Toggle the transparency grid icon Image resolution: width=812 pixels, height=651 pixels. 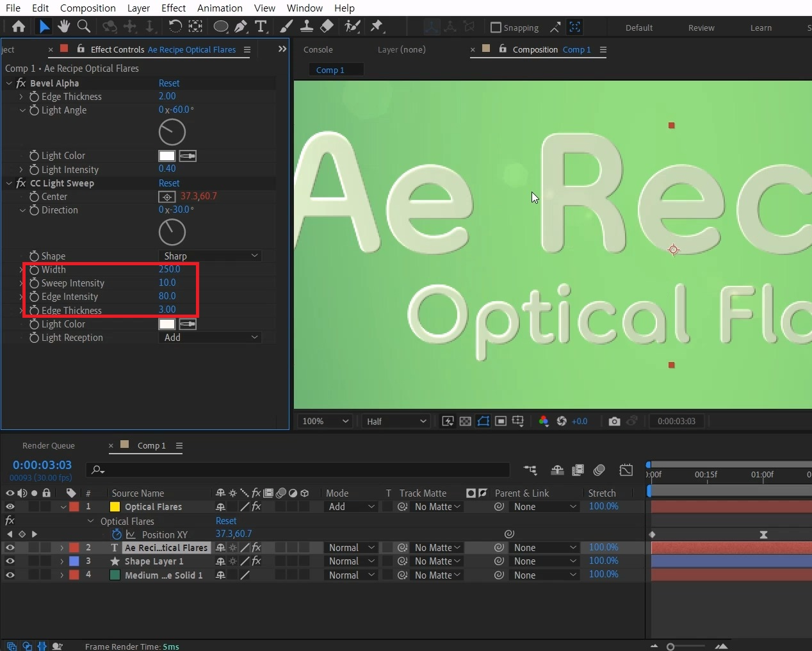(x=466, y=421)
